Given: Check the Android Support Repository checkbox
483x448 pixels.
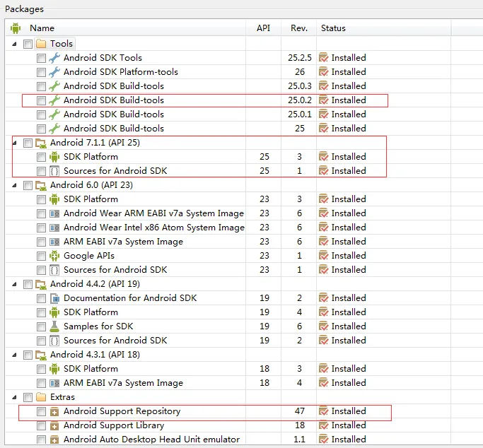Looking at the screenshot, I should (x=41, y=412).
